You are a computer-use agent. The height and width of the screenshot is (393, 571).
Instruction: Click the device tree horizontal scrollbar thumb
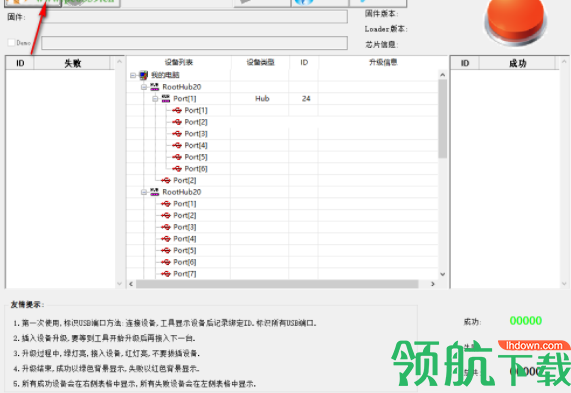pyautogui.click(x=277, y=284)
